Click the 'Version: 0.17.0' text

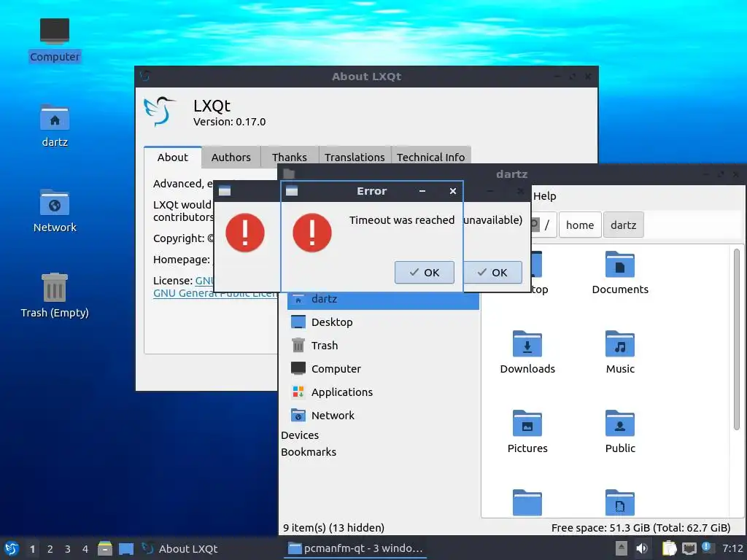[x=229, y=122]
